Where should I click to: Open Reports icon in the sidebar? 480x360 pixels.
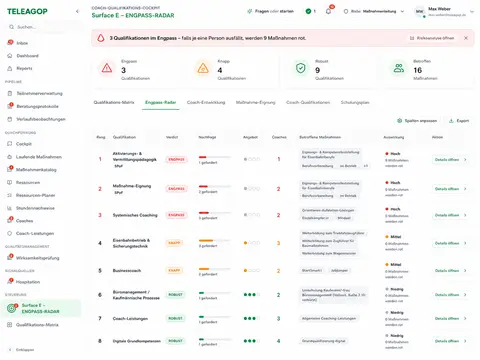pyautogui.click(x=10, y=68)
